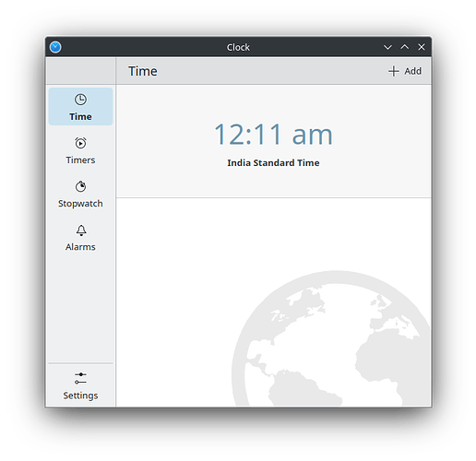Click the globe illustration background
Image resolution: width=476 pixels, height=461 pixels.
click(x=330, y=338)
